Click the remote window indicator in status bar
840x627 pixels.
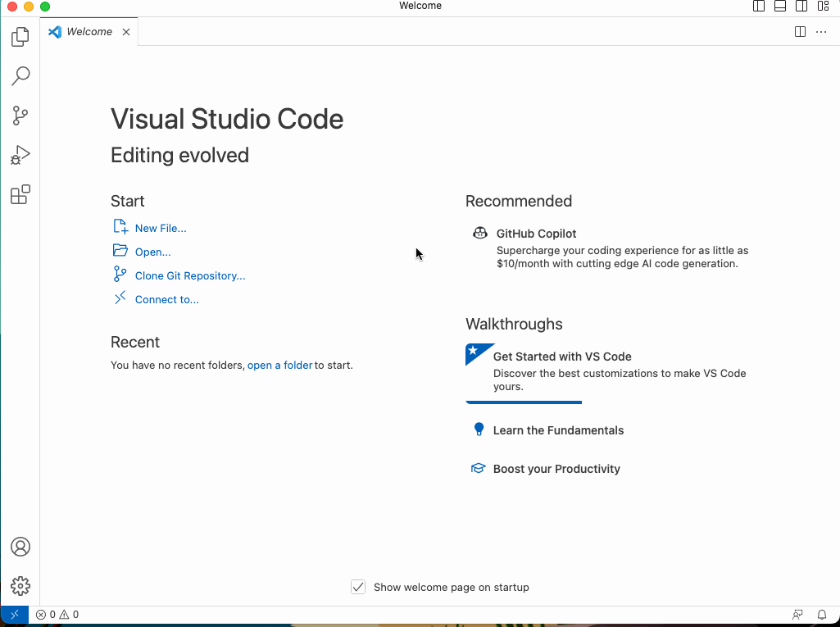(x=15, y=615)
